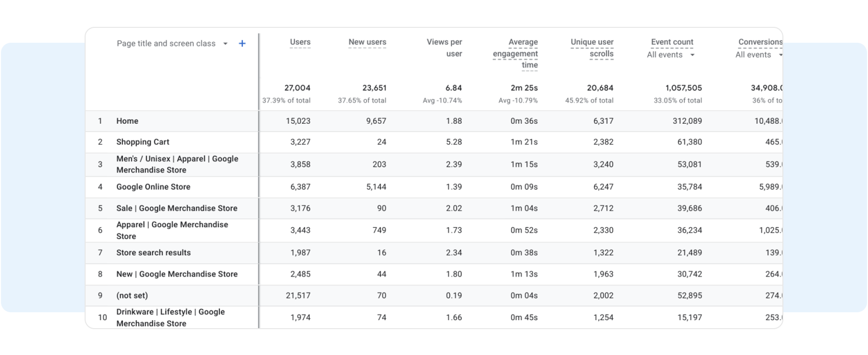Click Average engagement time column header
Image resolution: width=868 pixels, height=355 pixels.
click(x=516, y=54)
